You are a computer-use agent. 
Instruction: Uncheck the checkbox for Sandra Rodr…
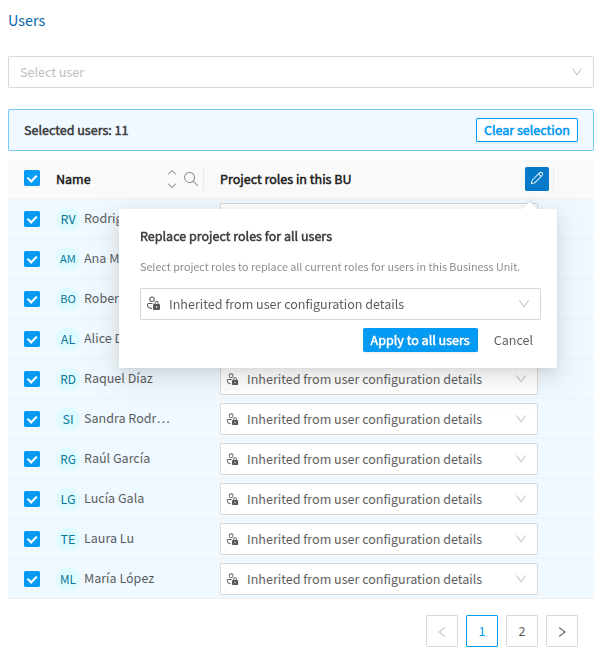(x=32, y=419)
